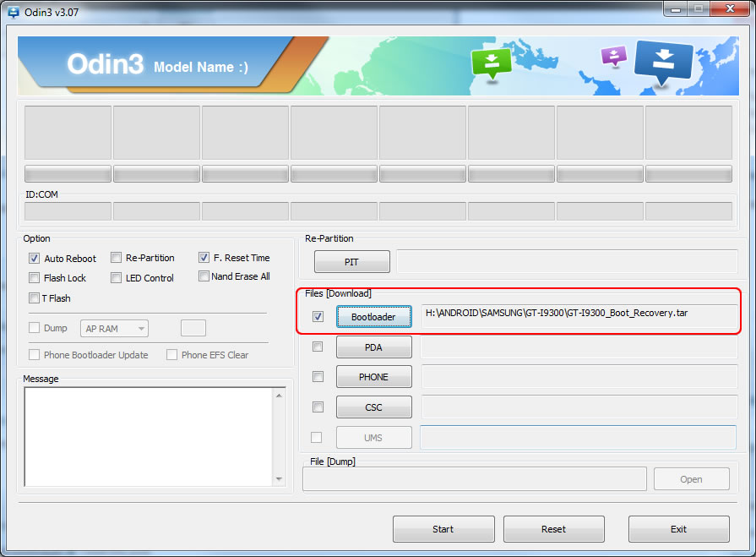756x557 pixels.
Task: Click the Reset button
Action: point(553,529)
